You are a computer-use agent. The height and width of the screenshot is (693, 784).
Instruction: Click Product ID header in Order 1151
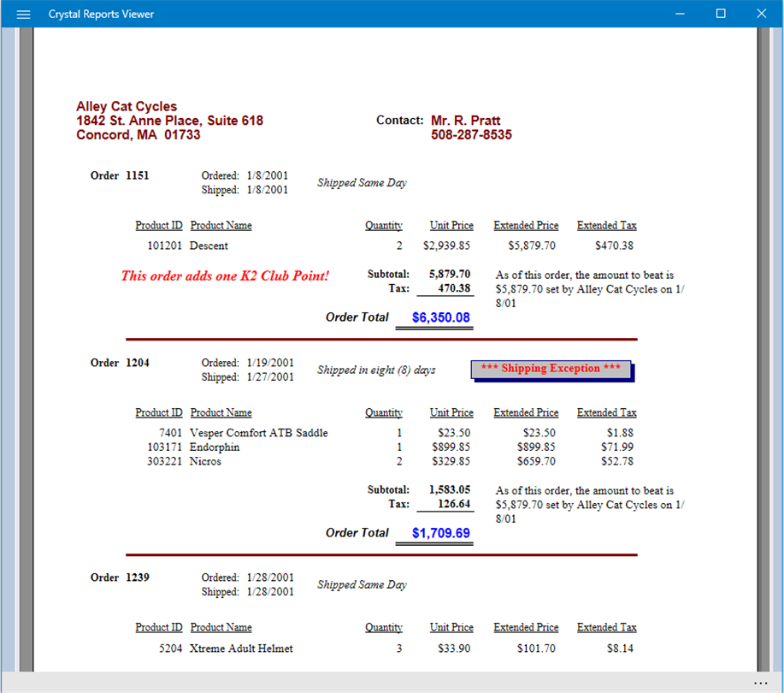coord(158,226)
